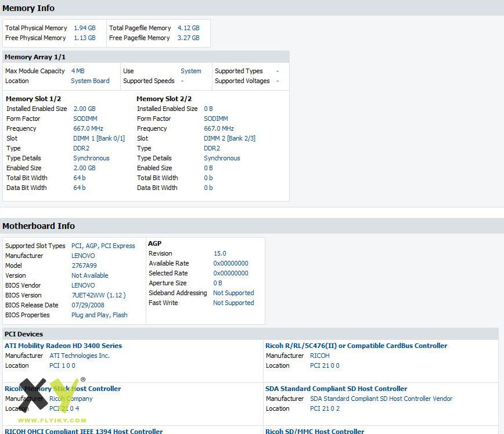The width and height of the screenshot is (504, 434).
Task: Select the Ricoh SD/MMC Host Controller heading
Action: pos(315,431)
